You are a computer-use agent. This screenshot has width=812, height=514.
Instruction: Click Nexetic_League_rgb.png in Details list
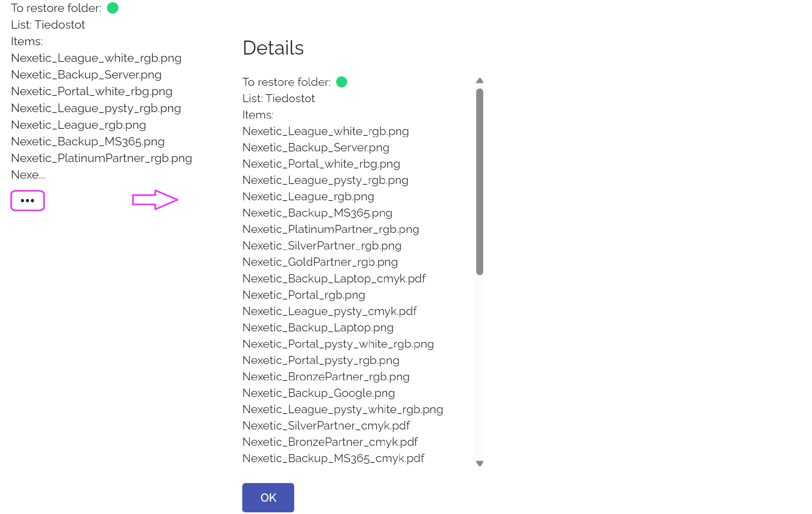click(x=308, y=197)
